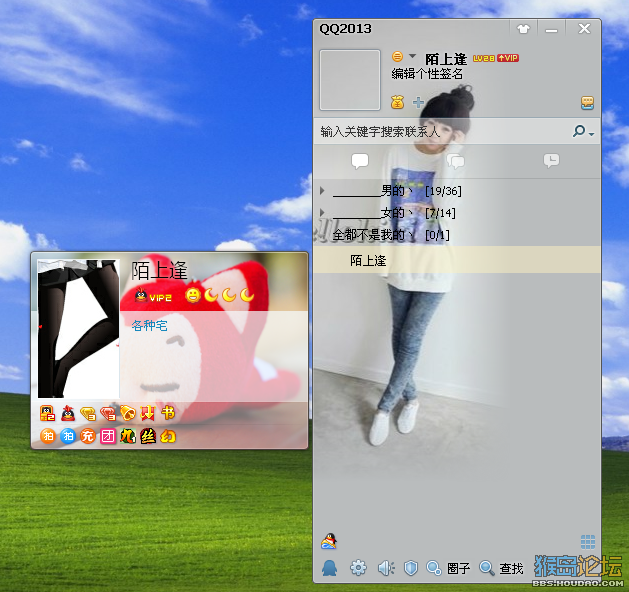The width and height of the screenshot is (629, 592).
Task: Click the 查找 find button
Action: tap(501, 568)
